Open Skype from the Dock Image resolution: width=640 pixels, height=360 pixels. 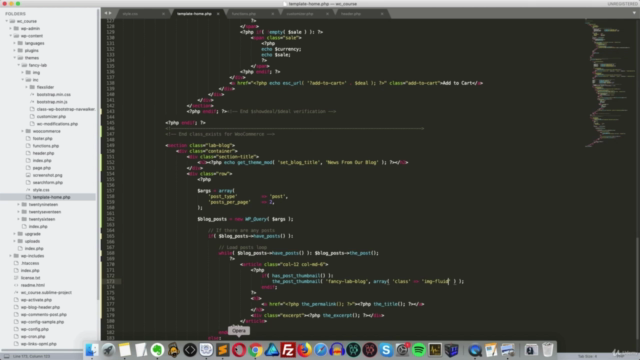point(386,350)
